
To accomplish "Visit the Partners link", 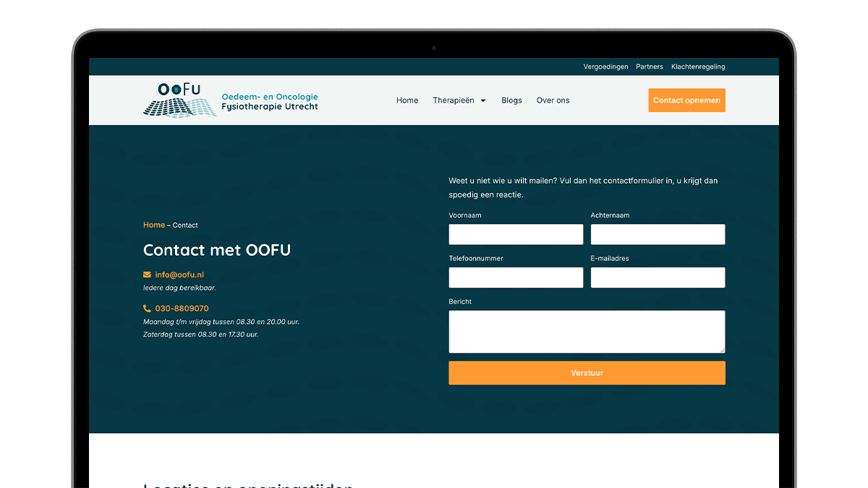I will coord(650,67).
